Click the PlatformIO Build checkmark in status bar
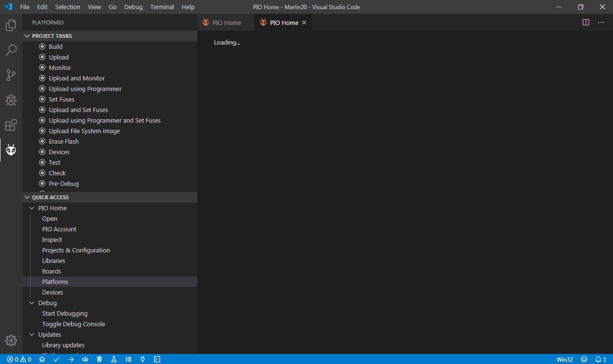 tap(57, 359)
